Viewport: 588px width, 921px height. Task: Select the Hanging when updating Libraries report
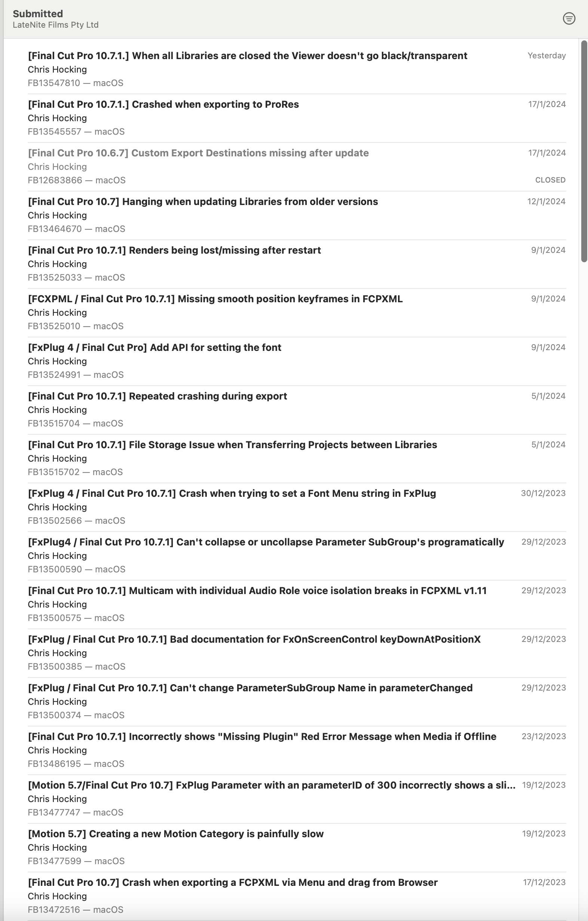203,202
